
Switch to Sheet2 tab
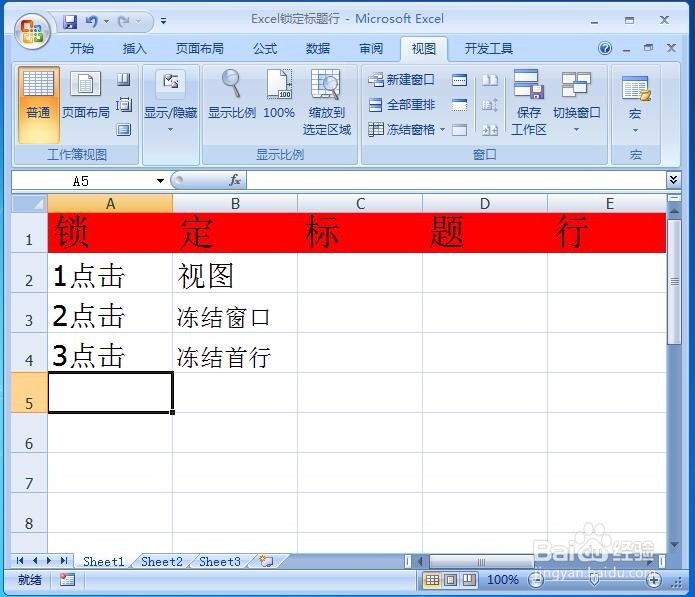point(162,562)
